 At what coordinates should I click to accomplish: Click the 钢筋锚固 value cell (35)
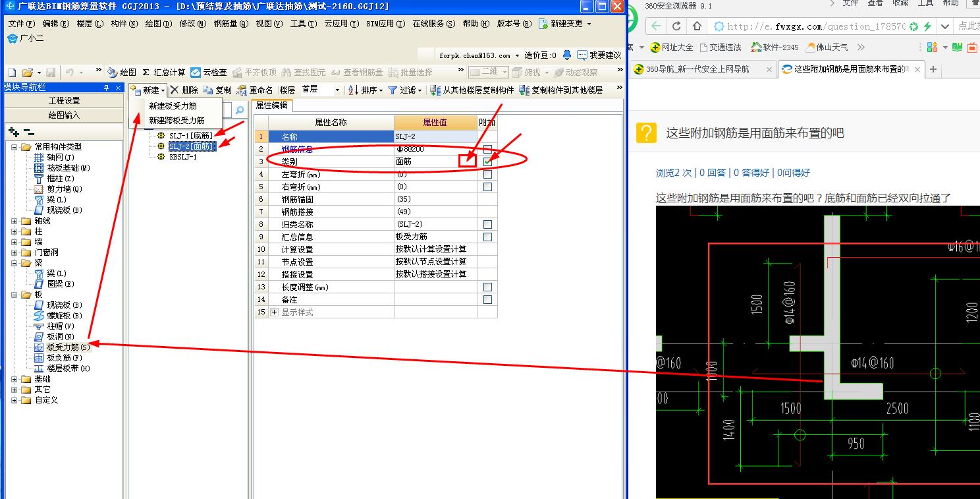pyautogui.click(x=435, y=199)
